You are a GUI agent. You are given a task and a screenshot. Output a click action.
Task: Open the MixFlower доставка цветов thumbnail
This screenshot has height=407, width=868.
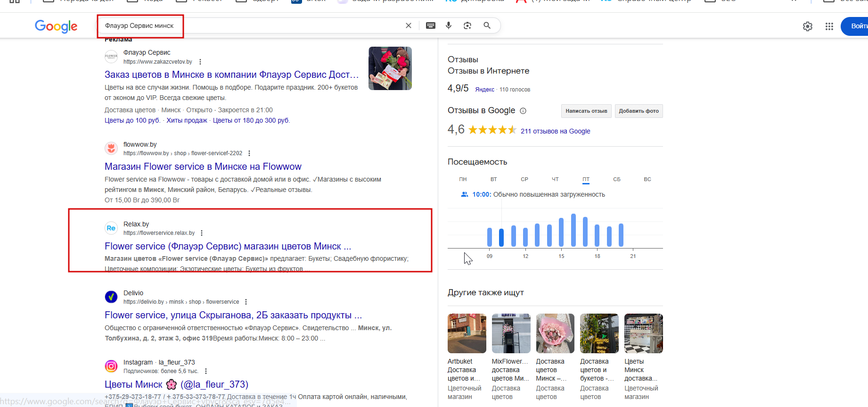coord(511,333)
